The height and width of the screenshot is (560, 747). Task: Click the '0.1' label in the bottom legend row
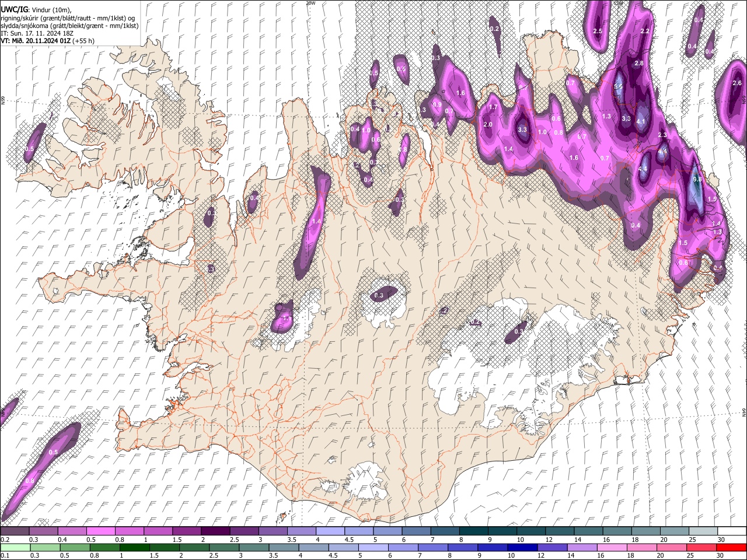coord(4,556)
